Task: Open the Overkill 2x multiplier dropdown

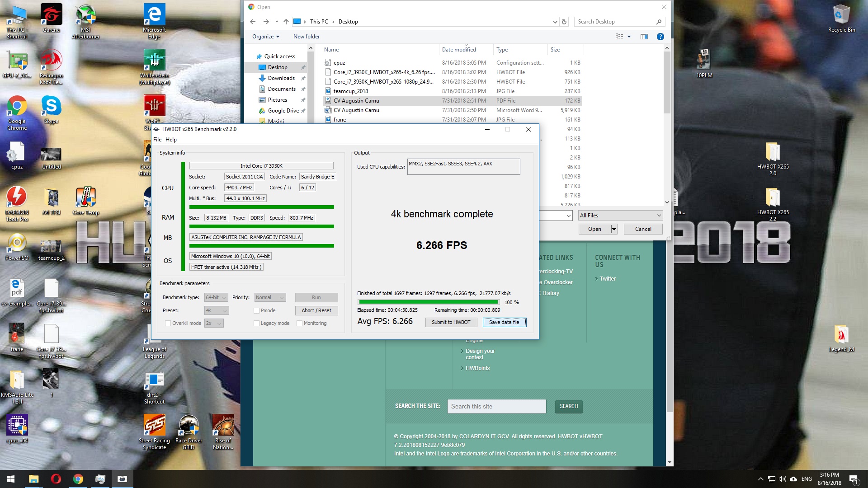Action: [x=214, y=323]
